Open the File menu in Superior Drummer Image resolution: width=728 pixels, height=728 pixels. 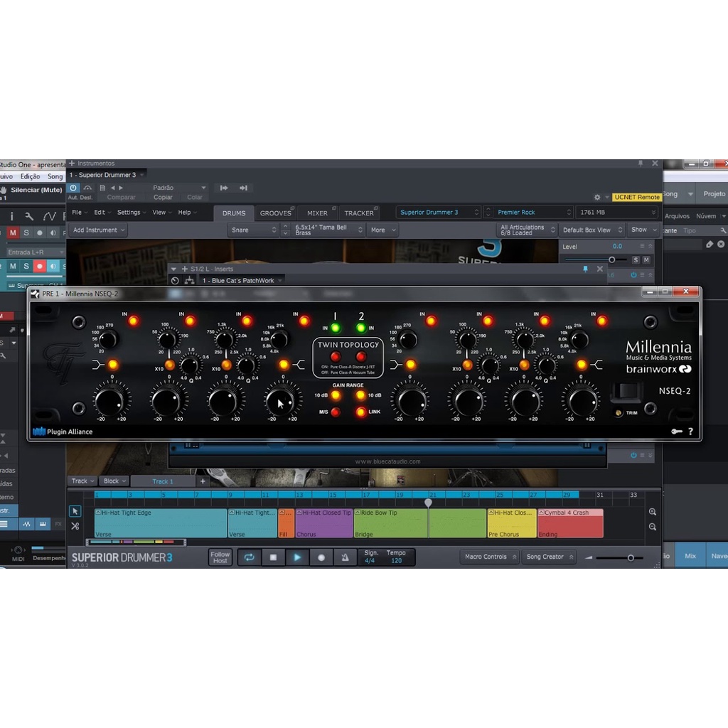pos(80,212)
